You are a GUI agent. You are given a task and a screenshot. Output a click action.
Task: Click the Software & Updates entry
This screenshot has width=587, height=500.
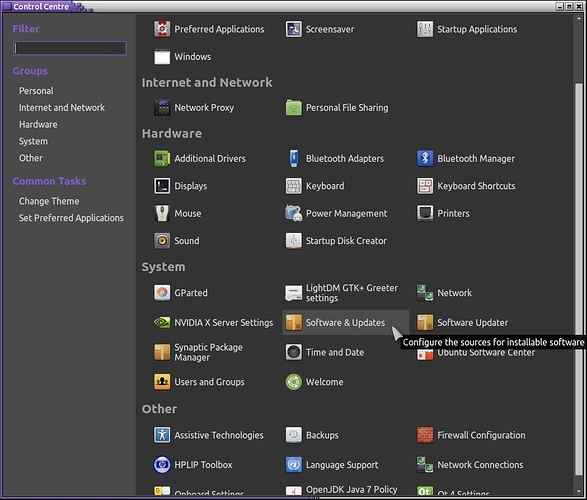pos(345,322)
